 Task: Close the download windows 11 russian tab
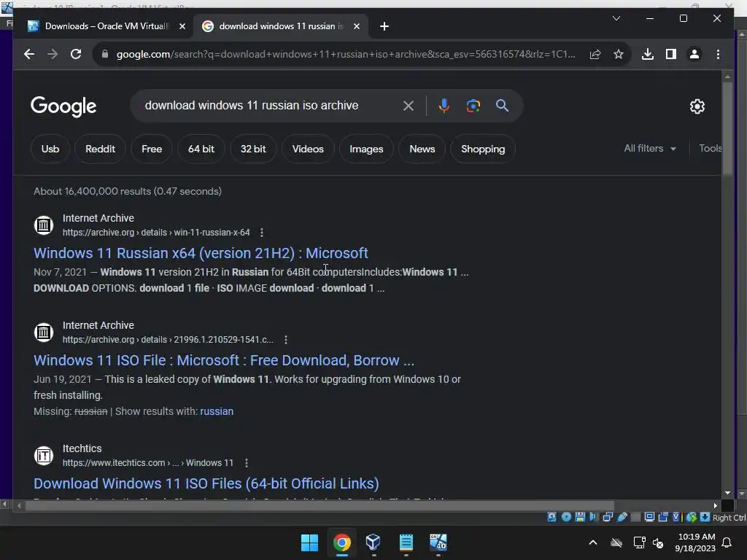click(x=356, y=27)
